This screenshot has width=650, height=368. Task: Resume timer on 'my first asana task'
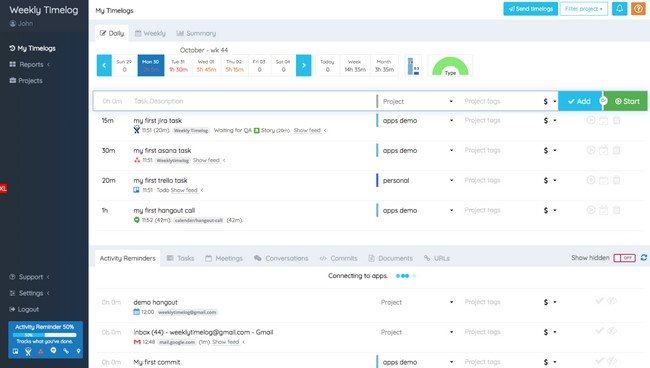coord(591,150)
